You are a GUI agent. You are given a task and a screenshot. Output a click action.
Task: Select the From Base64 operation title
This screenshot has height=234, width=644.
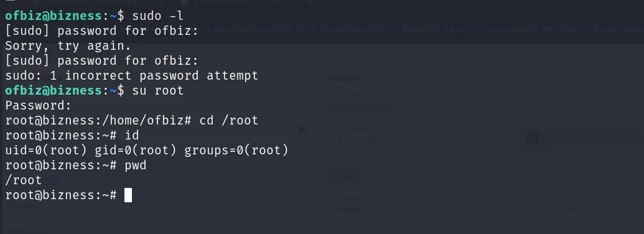click(x=357, y=107)
